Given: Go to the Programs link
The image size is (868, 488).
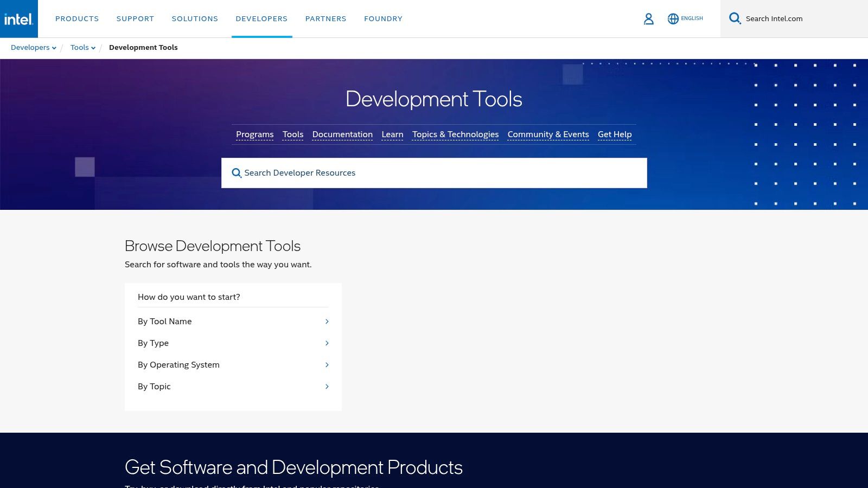Looking at the screenshot, I should (254, 134).
